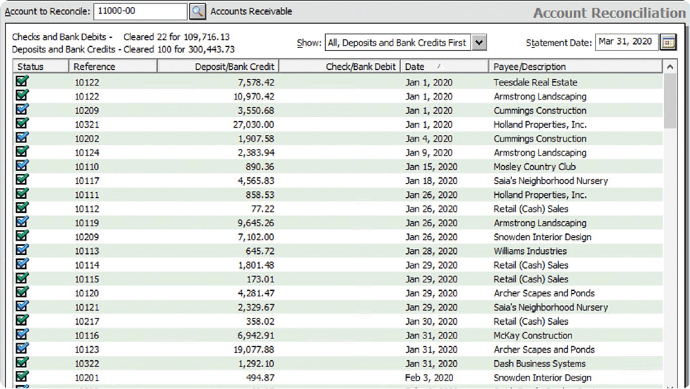
Task: Toggle cleared status for McKay Construction row
Action: click(x=22, y=335)
